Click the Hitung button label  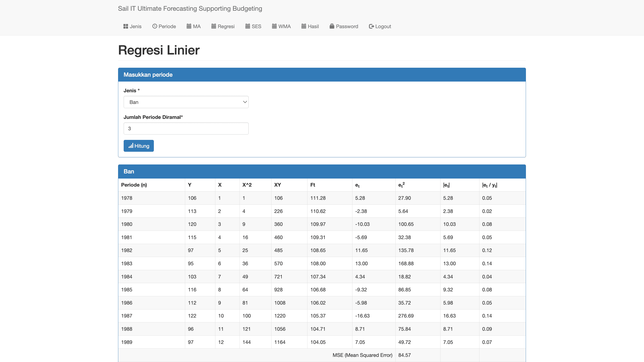point(142,146)
